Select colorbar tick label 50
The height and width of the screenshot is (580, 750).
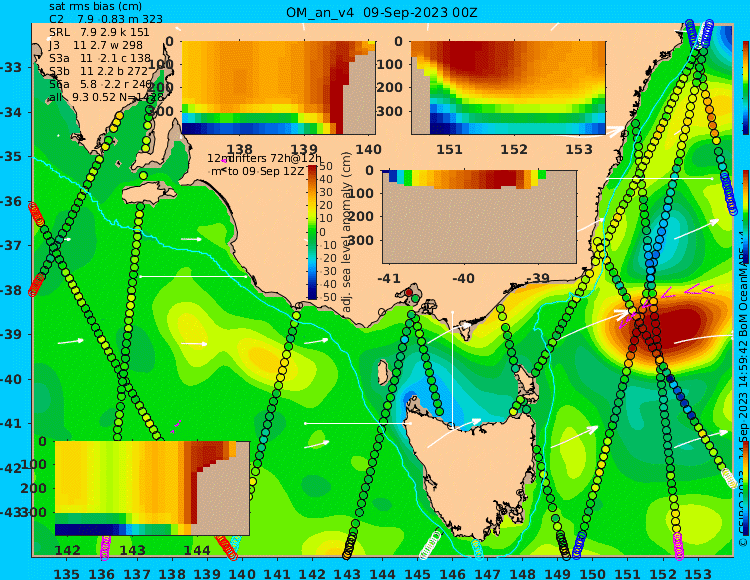tap(326, 166)
